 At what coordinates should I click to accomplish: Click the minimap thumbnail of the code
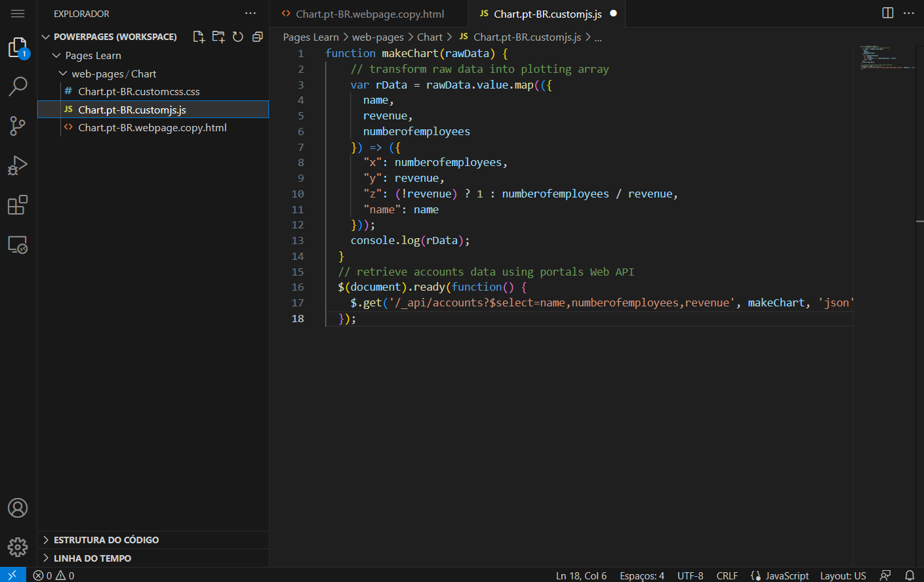pos(885,59)
